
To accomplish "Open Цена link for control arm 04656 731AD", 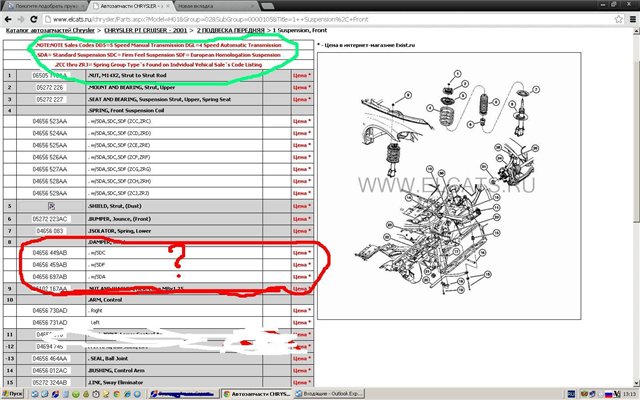I will coord(302,322).
